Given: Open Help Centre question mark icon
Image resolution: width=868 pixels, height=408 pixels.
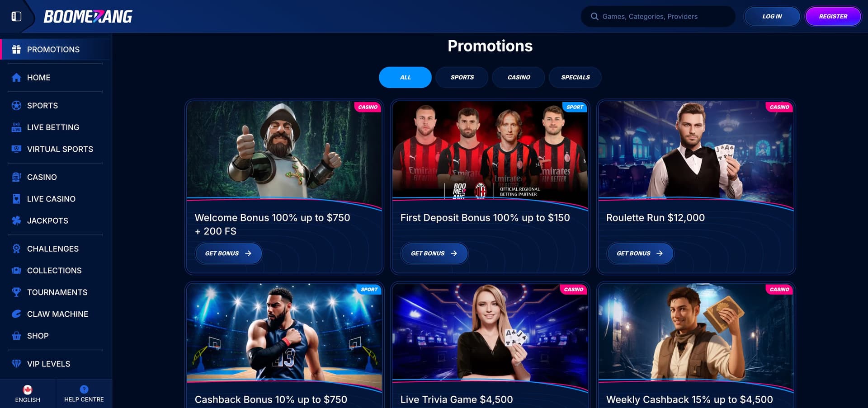Looking at the screenshot, I should point(84,389).
